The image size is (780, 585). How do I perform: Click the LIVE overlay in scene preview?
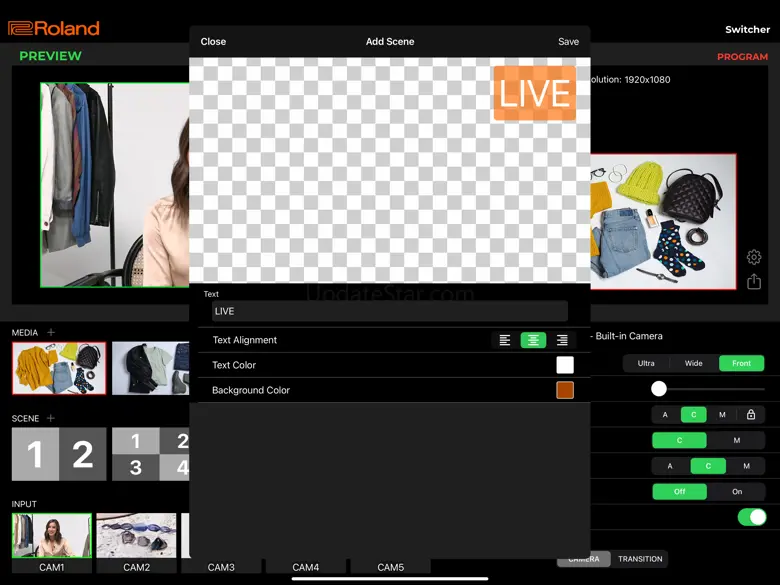(535, 93)
